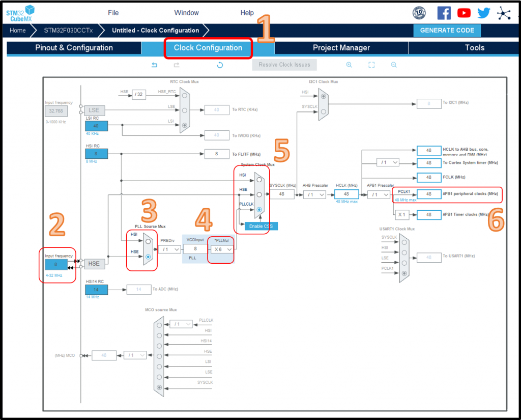
Task: Open the MCO PLLCLK /1 divider dropdown
Action: click(181, 324)
